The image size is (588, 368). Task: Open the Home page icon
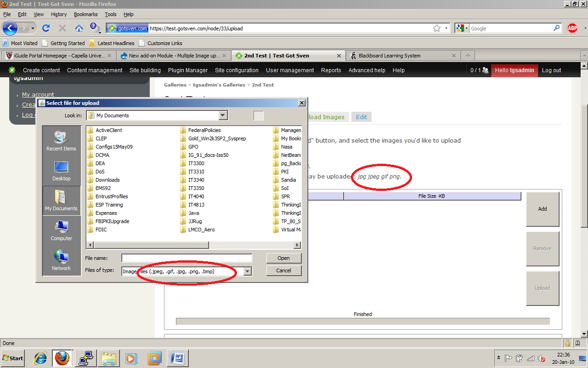click(x=79, y=28)
